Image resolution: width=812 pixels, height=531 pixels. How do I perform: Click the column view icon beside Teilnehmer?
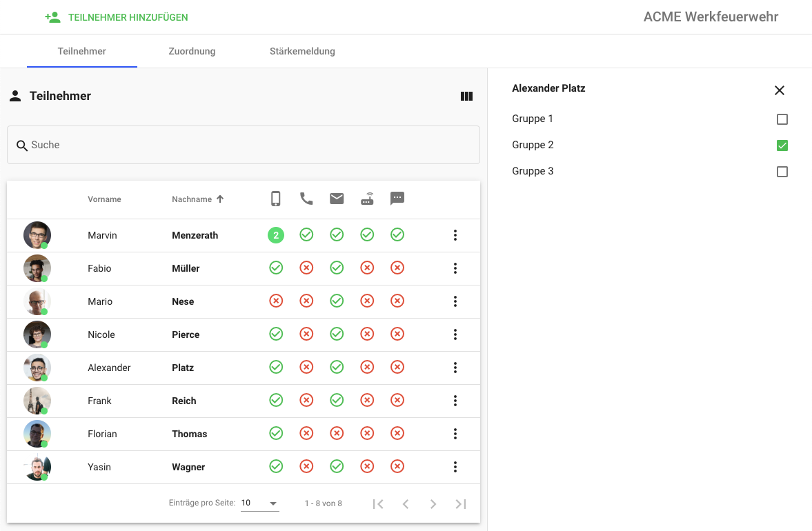click(x=466, y=97)
